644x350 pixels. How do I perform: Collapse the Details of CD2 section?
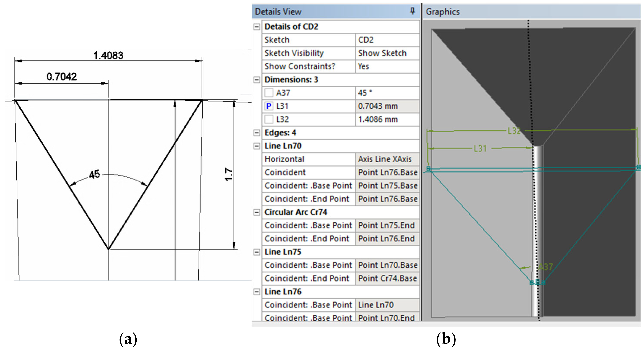(257, 27)
